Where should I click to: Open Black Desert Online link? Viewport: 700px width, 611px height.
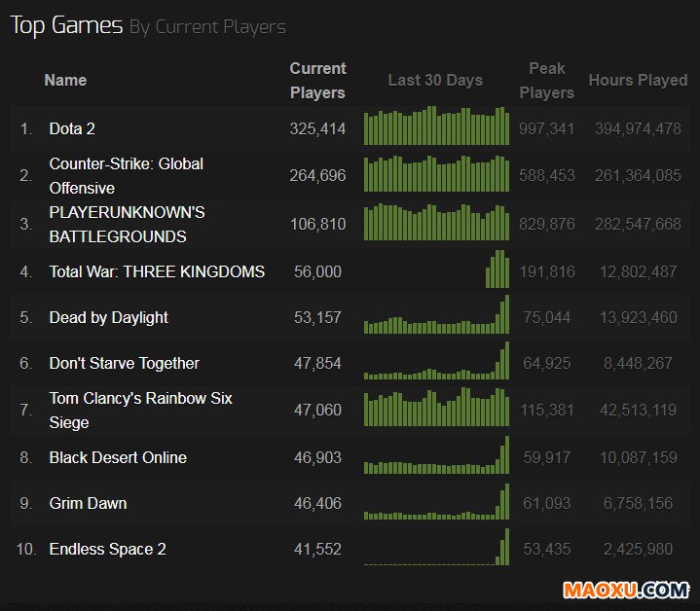[x=118, y=457]
